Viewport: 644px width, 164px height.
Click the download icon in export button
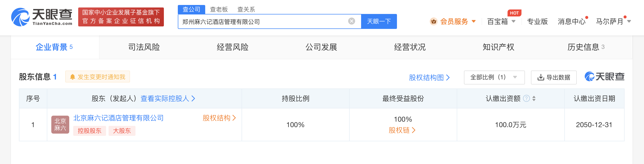(540, 77)
